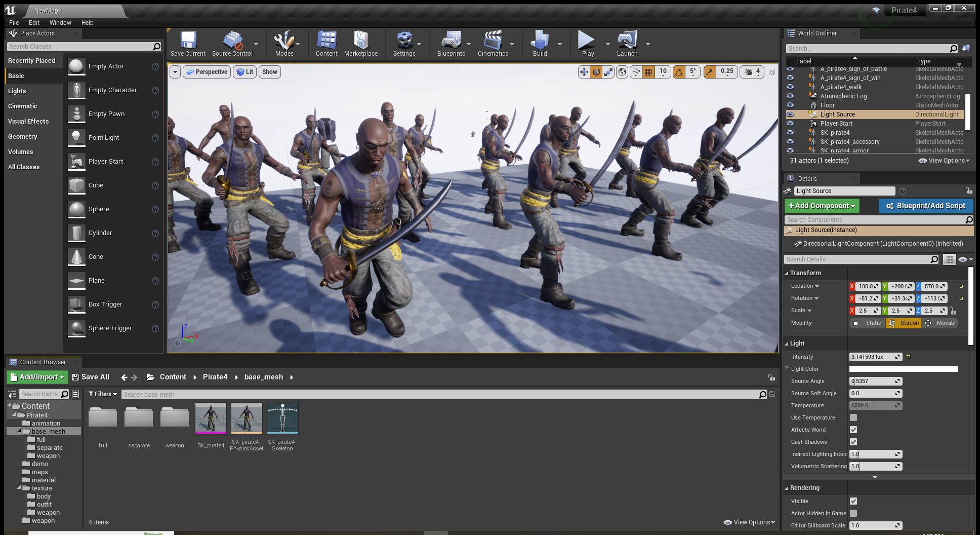
Task: Open Content Browser View Options dropdown
Action: coord(749,522)
